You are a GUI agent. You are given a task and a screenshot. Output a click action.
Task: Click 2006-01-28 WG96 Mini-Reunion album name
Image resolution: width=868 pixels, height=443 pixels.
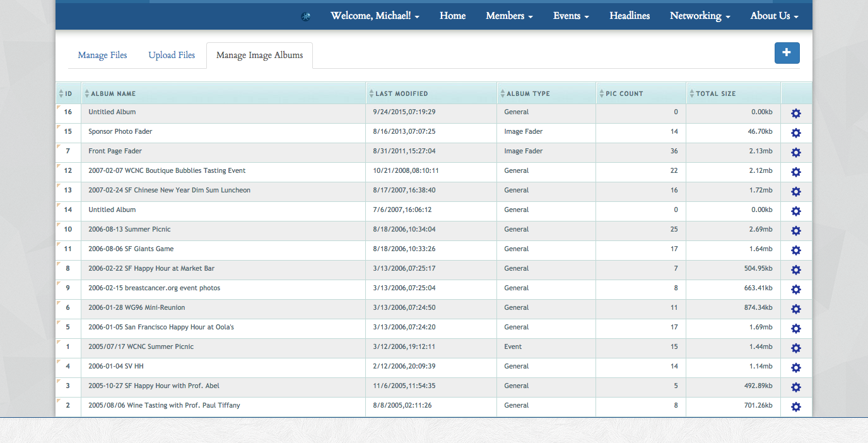137,307
